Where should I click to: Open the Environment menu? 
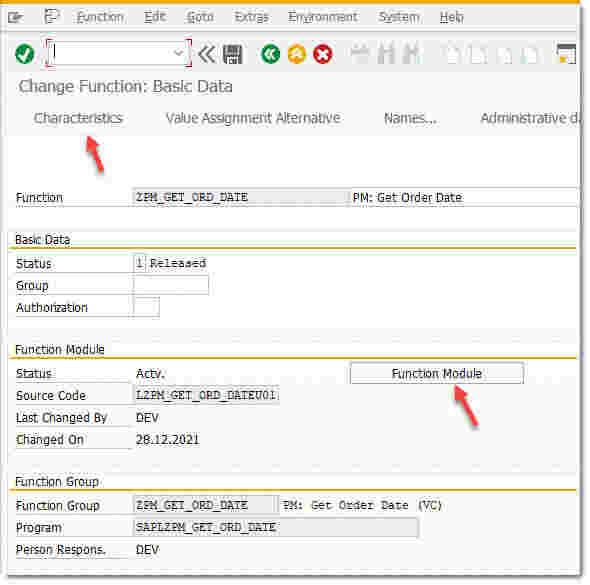pos(322,17)
